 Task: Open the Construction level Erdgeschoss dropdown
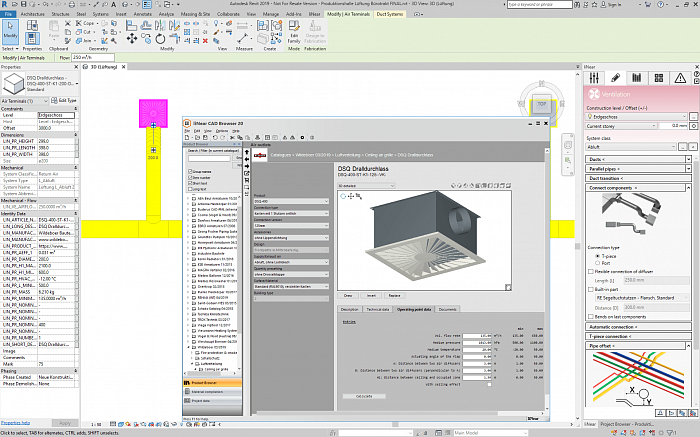point(637,117)
